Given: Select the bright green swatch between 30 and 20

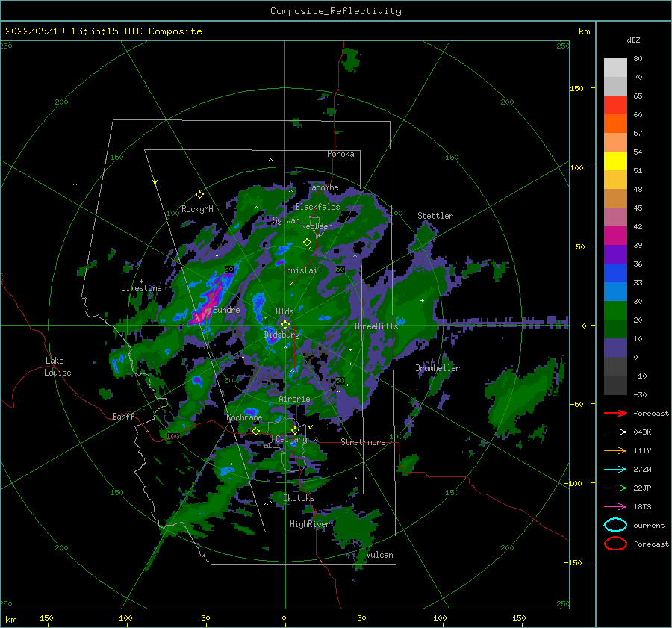Looking at the screenshot, I should [x=615, y=310].
